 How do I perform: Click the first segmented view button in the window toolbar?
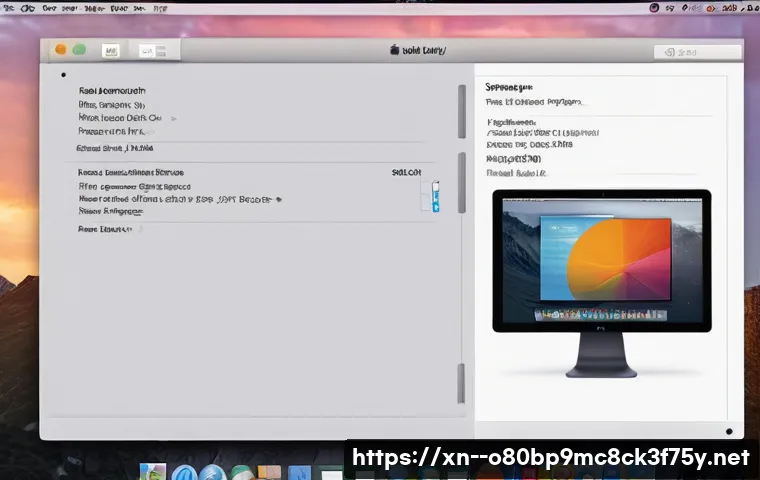coord(110,50)
